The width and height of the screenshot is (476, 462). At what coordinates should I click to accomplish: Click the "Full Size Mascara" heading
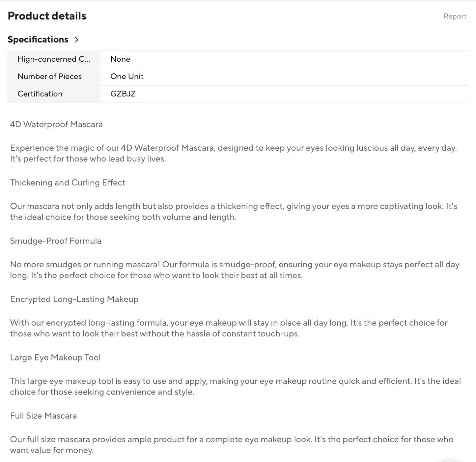(x=43, y=416)
